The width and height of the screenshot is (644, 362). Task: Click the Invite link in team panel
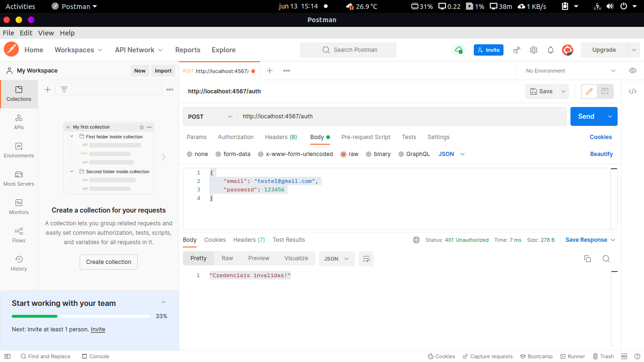[x=98, y=329]
